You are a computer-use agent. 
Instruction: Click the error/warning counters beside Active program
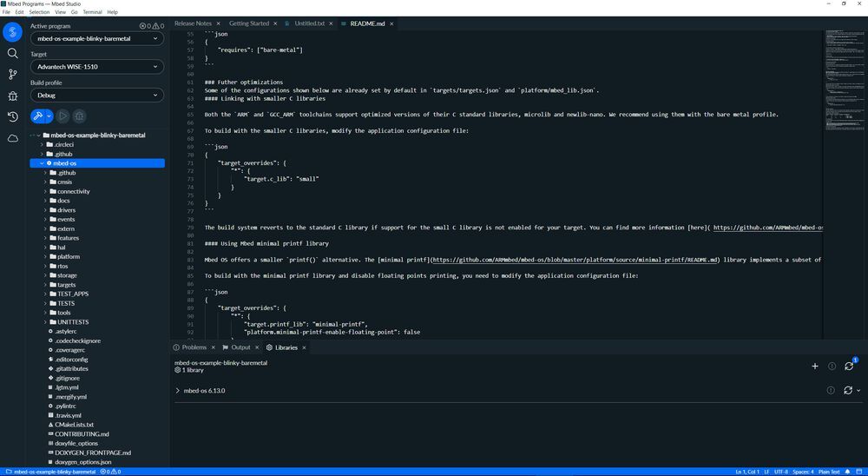click(x=151, y=26)
